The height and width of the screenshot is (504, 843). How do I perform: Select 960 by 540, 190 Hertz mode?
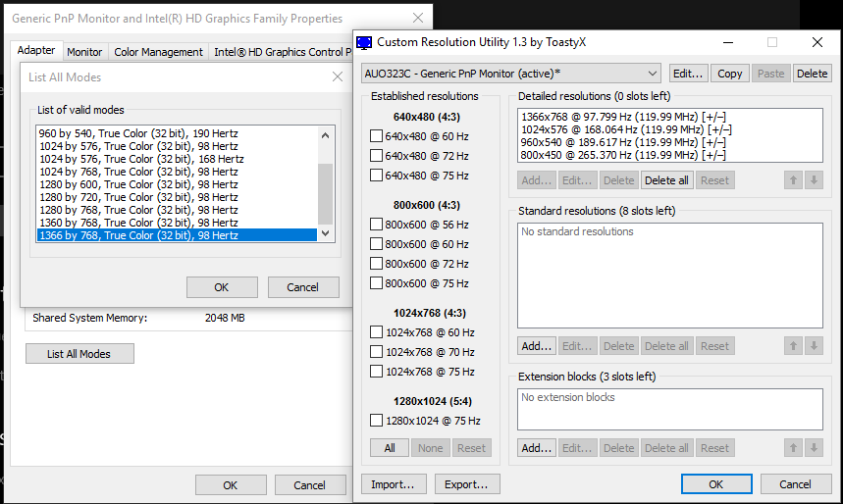177,133
